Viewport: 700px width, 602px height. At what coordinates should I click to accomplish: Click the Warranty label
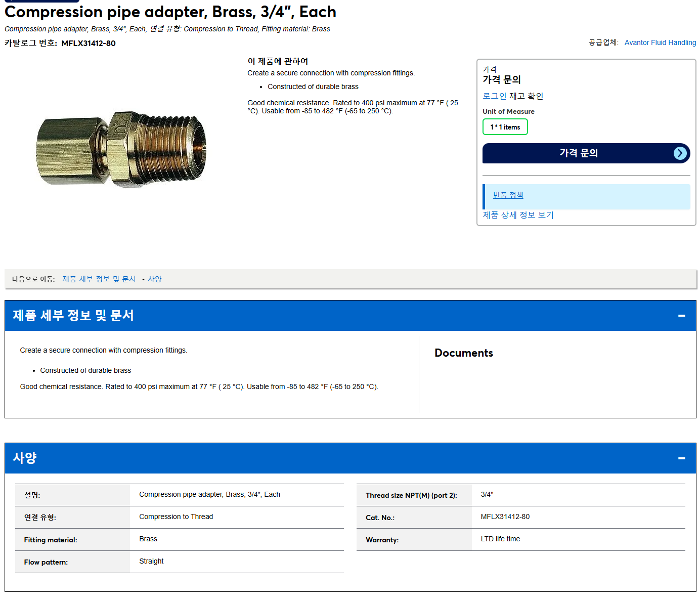click(382, 540)
